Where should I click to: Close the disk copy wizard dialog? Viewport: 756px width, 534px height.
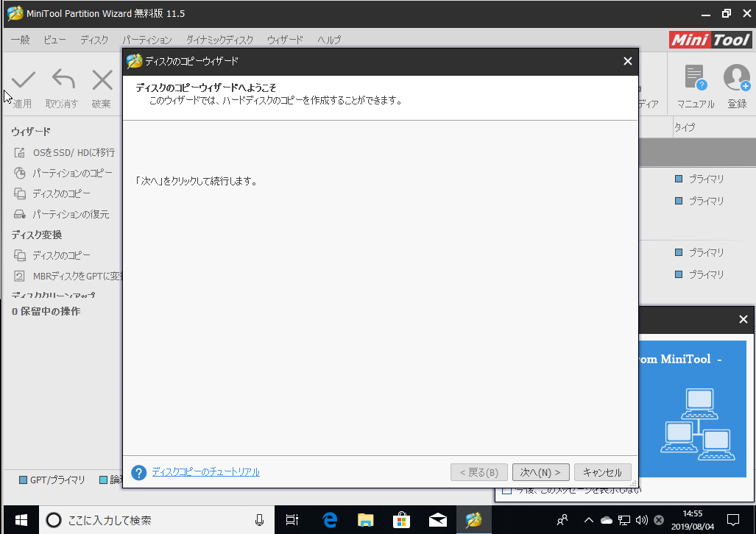tap(627, 61)
